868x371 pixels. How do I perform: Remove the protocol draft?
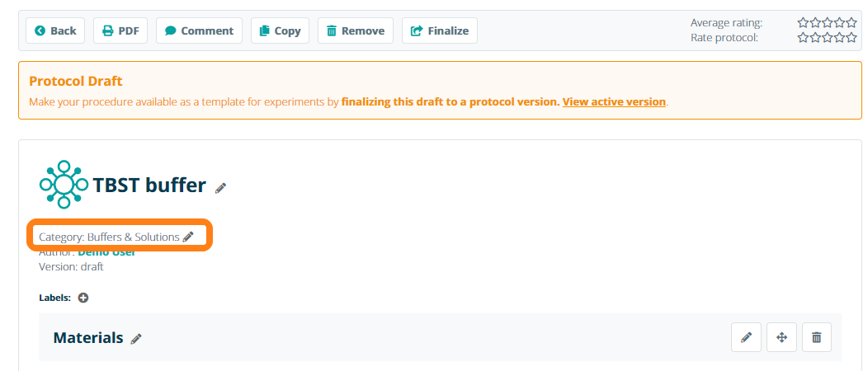coord(356,31)
